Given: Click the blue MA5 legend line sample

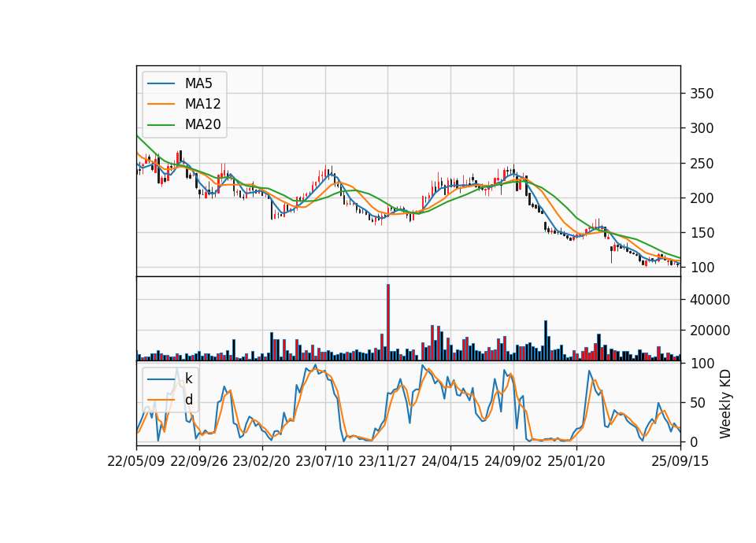Looking at the screenshot, I should [161, 83].
